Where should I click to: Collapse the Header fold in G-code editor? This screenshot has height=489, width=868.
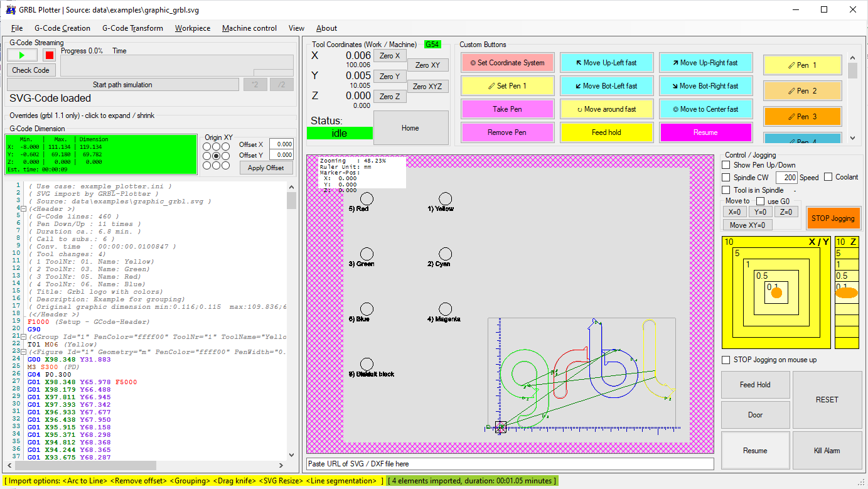click(23, 209)
